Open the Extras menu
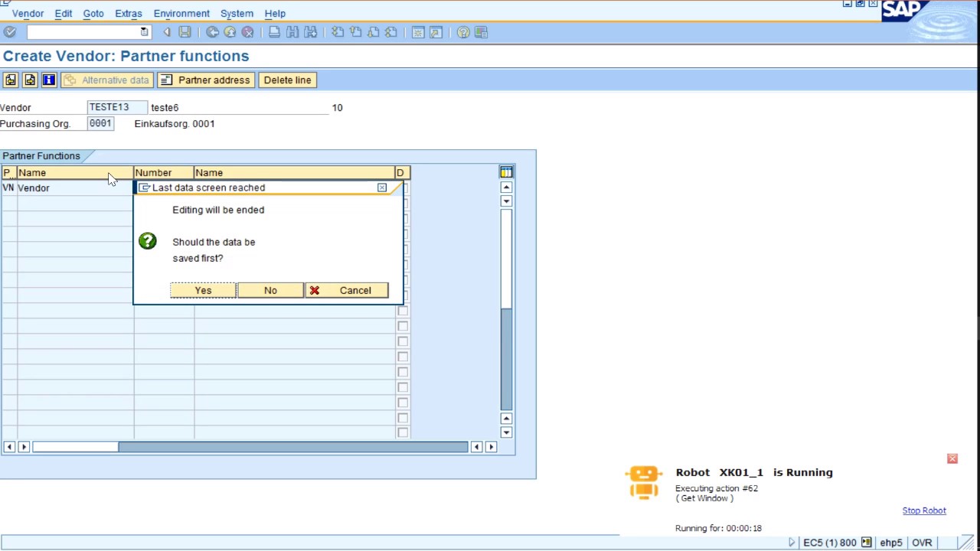980x551 pixels. 129,13
